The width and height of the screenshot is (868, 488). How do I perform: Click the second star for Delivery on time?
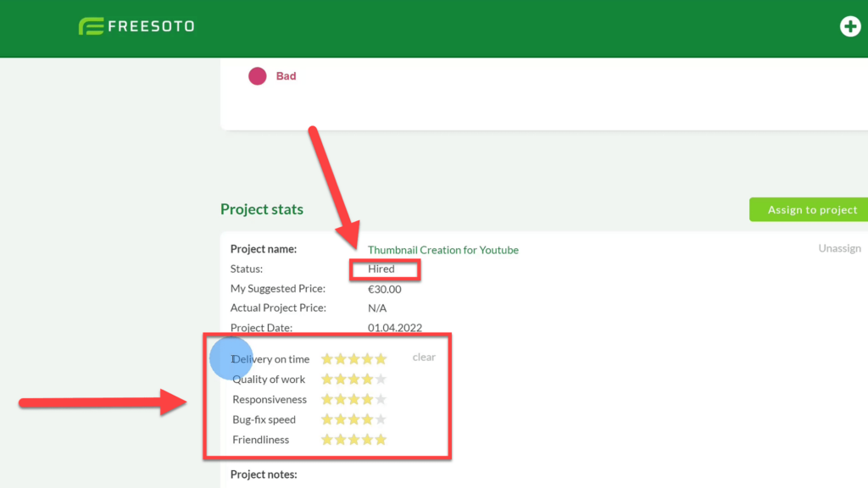click(x=341, y=359)
